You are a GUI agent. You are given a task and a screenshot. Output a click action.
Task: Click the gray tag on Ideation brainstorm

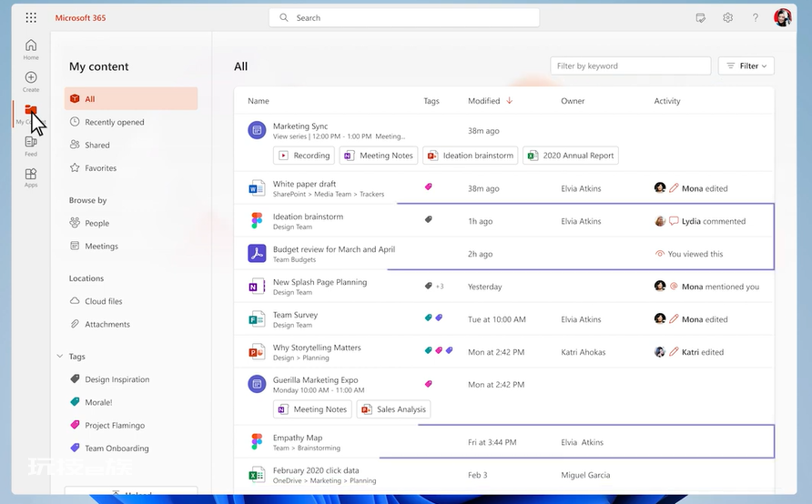pyautogui.click(x=428, y=219)
